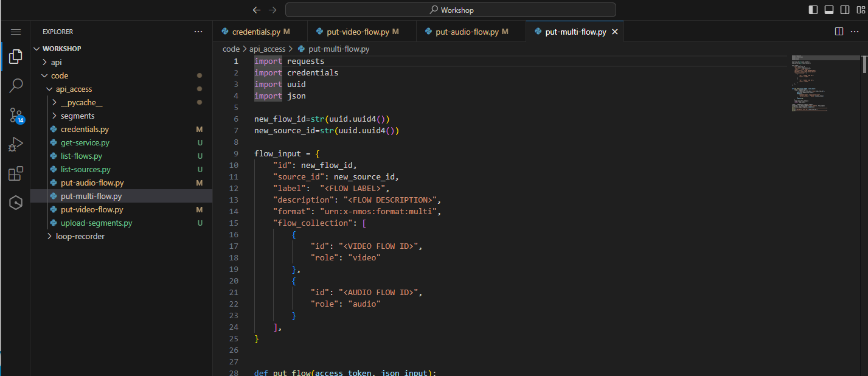Click the put-multi-flow.py breadcrumb
868x376 pixels.
point(333,49)
